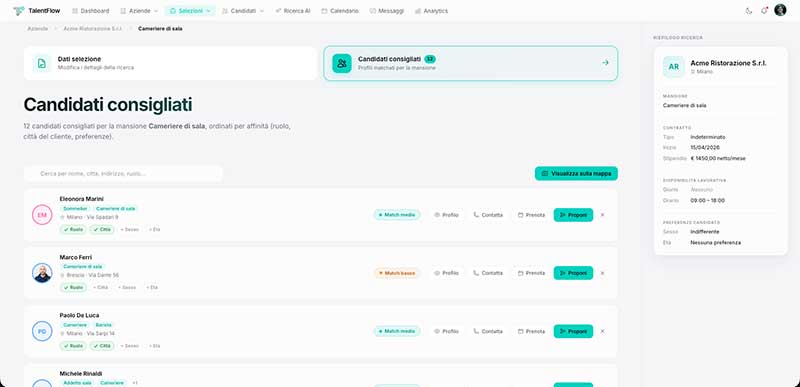Click the candidate search input field
Viewport: 800px width, 387px height.
click(123, 173)
